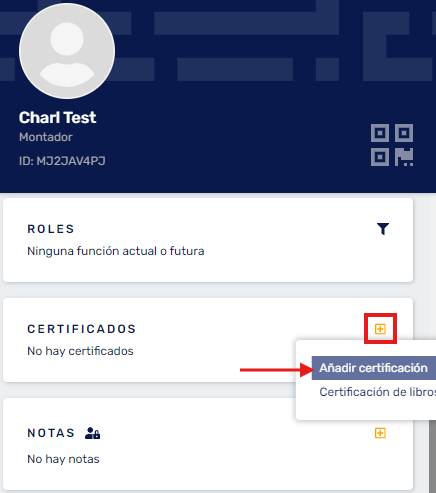Open the QR code icon in header
The image size is (436, 493).
coord(392,145)
